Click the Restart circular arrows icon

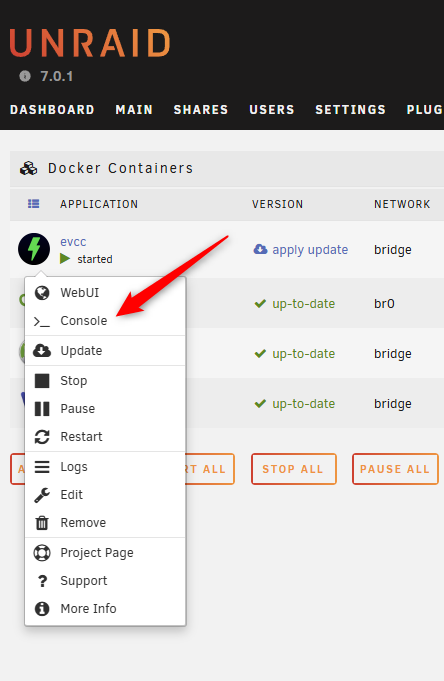pyautogui.click(x=42, y=436)
